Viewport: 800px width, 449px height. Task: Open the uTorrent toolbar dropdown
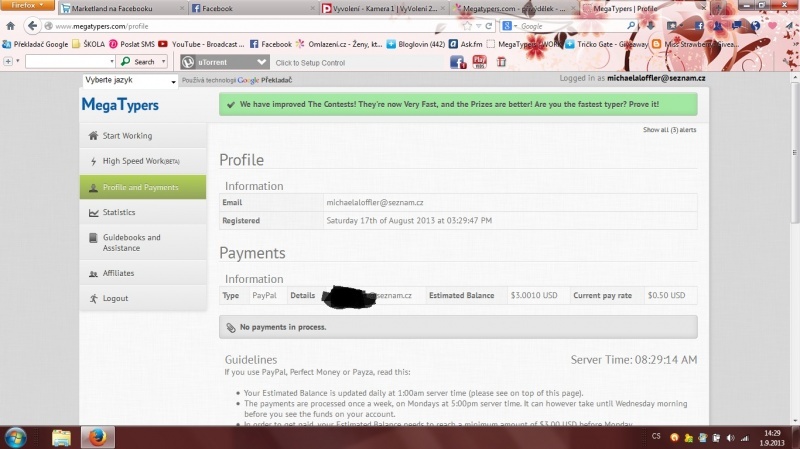pyautogui.click(x=261, y=62)
